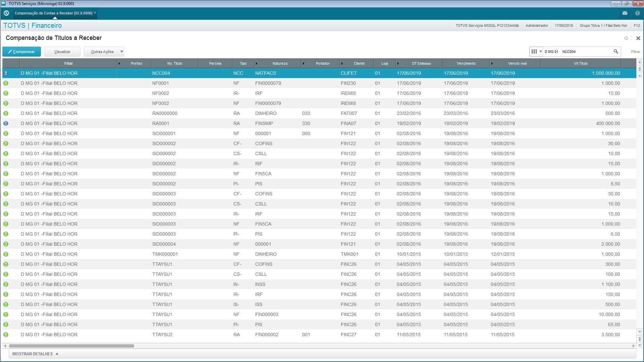Open the search index columns dropdown
Image resolution: width=644 pixels, height=362 pixels.
point(536,51)
